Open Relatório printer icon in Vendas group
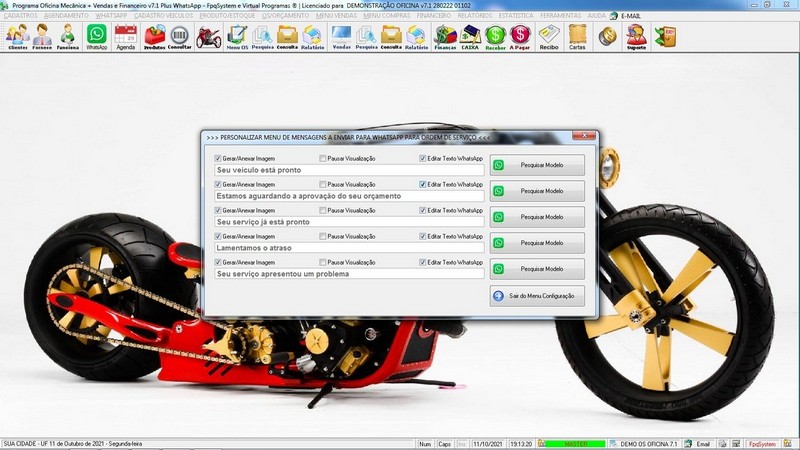Screen dimensions: 800x450 (x=416, y=37)
